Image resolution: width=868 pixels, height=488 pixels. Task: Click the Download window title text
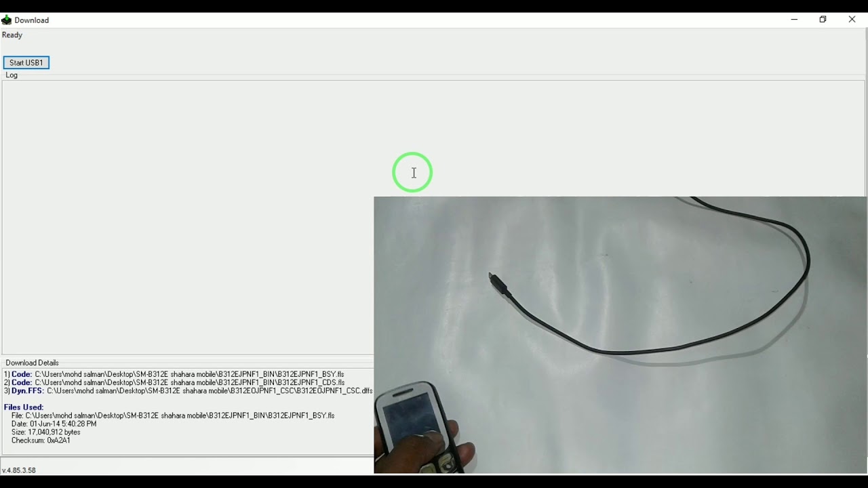(x=32, y=20)
